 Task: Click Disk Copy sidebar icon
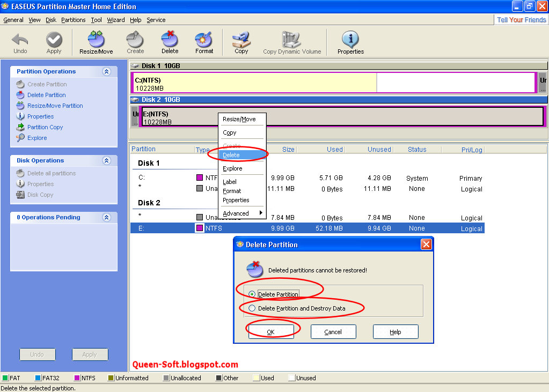click(20, 195)
